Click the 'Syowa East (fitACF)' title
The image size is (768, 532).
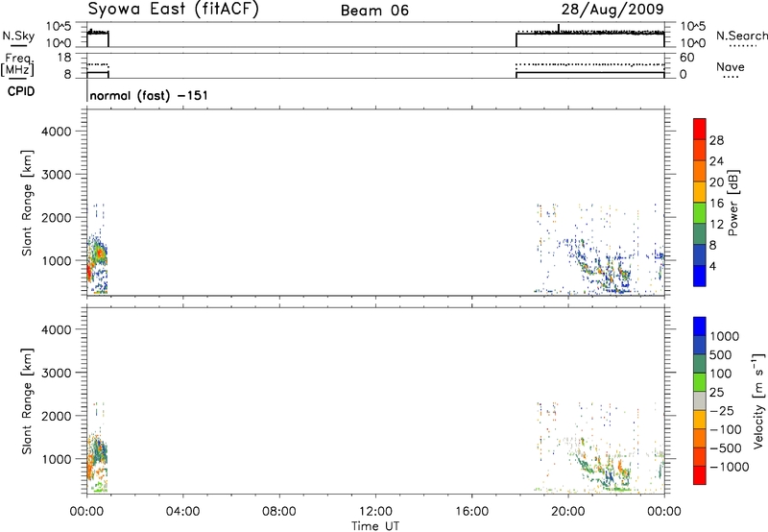tap(174, 9)
